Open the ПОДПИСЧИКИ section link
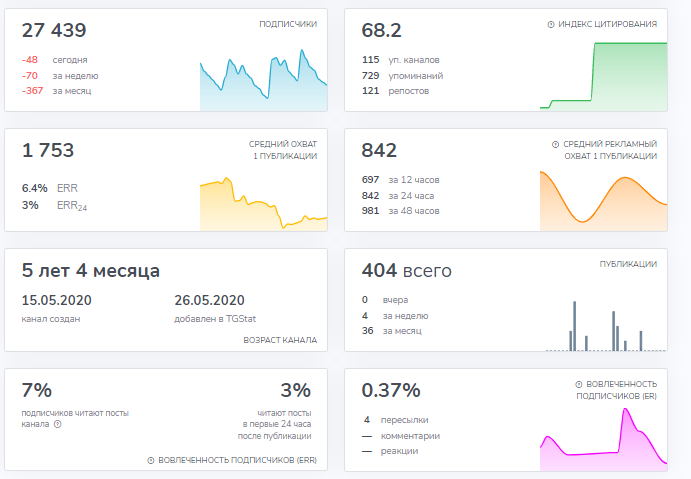 point(287,24)
